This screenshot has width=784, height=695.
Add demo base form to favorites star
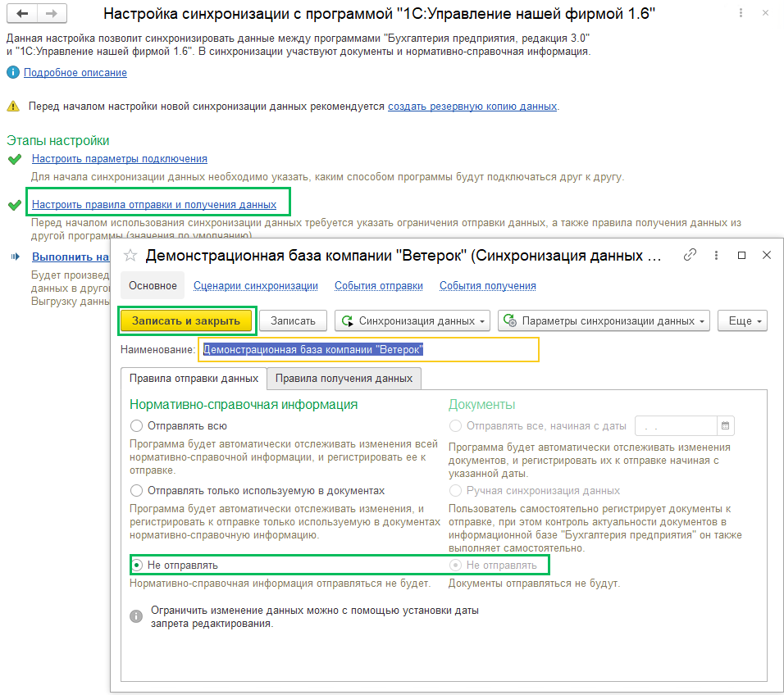[x=130, y=256]
